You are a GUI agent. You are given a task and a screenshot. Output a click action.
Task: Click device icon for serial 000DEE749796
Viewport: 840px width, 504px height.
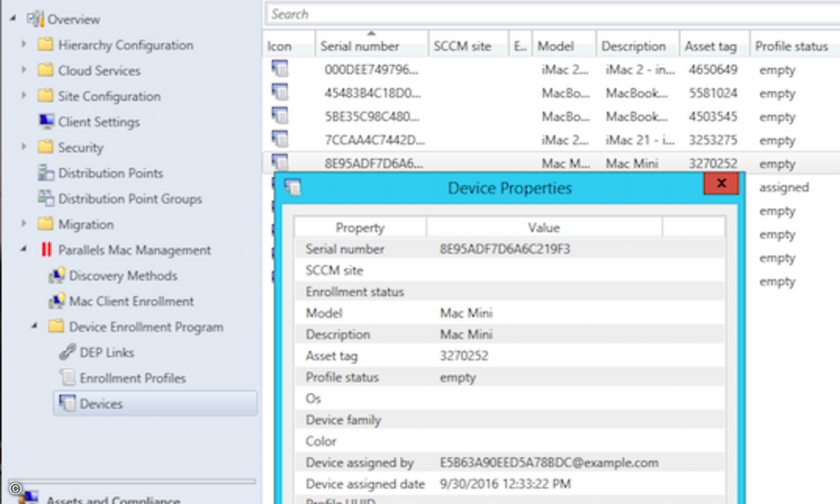(280, 69)
